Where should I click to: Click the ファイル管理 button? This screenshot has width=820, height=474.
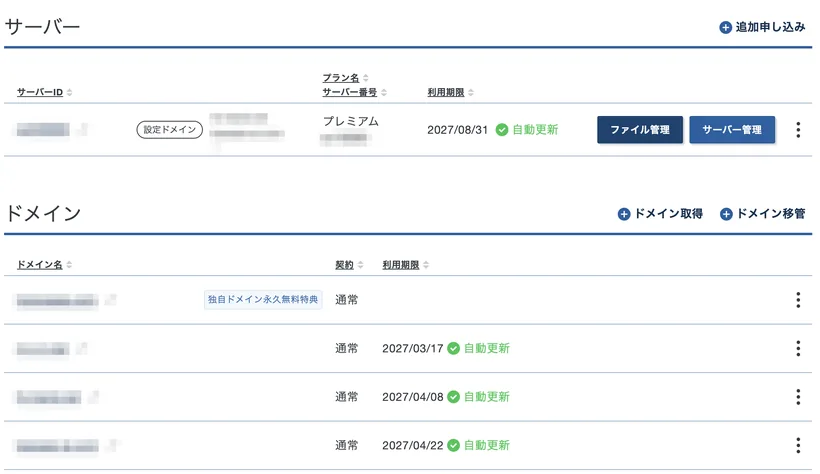click(640, 130)
